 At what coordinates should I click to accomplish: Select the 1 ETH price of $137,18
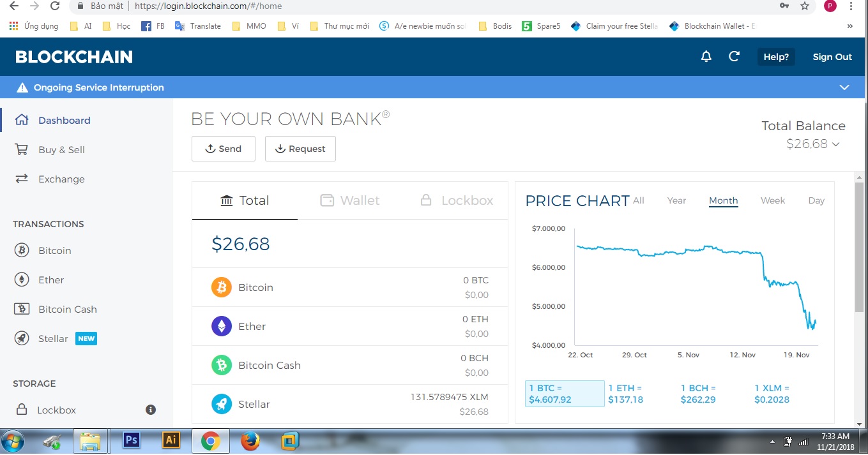625,394
